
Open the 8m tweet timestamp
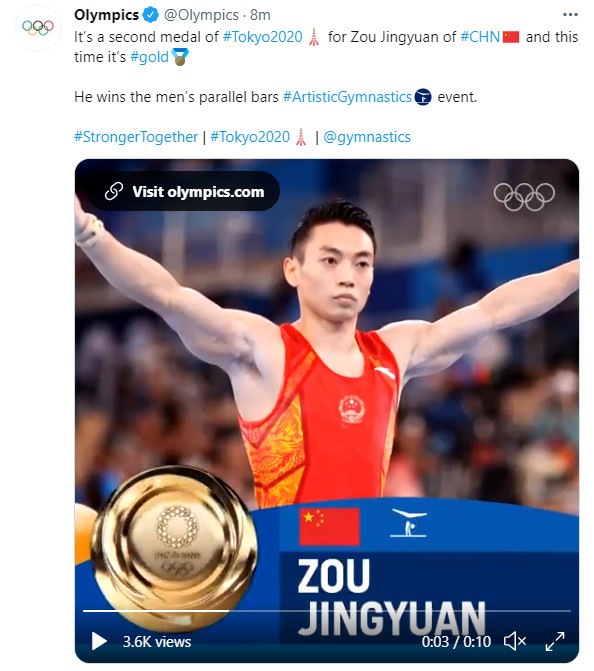pos(260,15)
